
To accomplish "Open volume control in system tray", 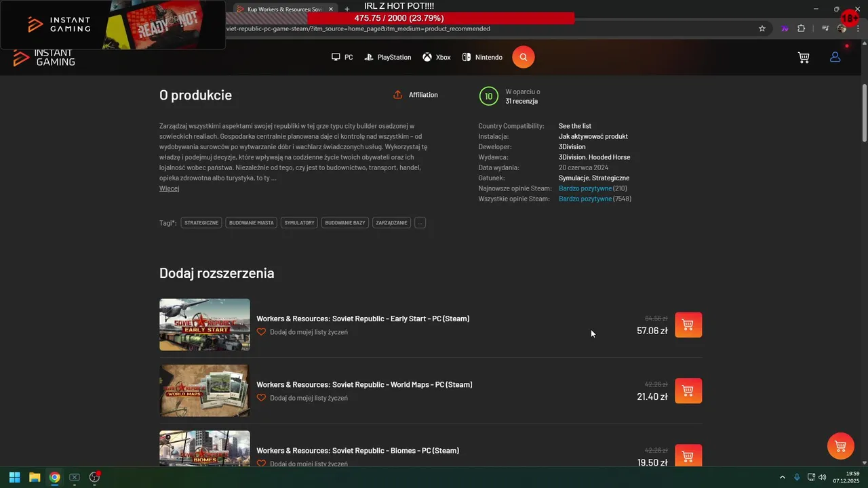I will pyautogui.click(x=823, y=477).
